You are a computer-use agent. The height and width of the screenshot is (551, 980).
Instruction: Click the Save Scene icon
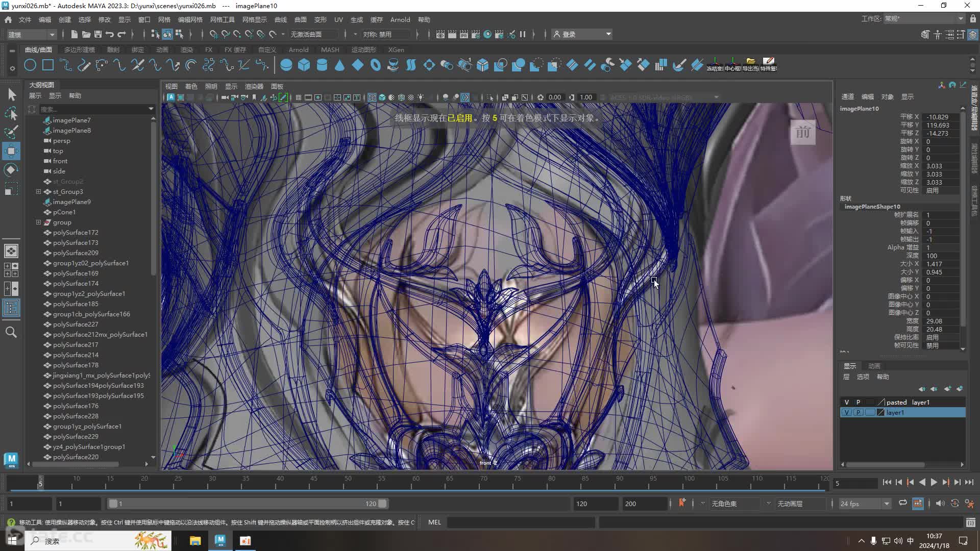(x=98, y=34)
